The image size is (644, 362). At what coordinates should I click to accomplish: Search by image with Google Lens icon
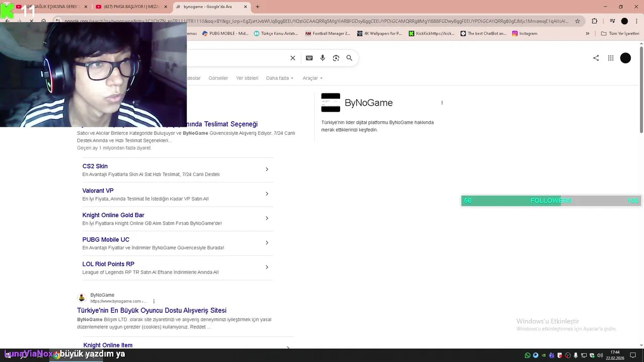(x=336, y=58)
